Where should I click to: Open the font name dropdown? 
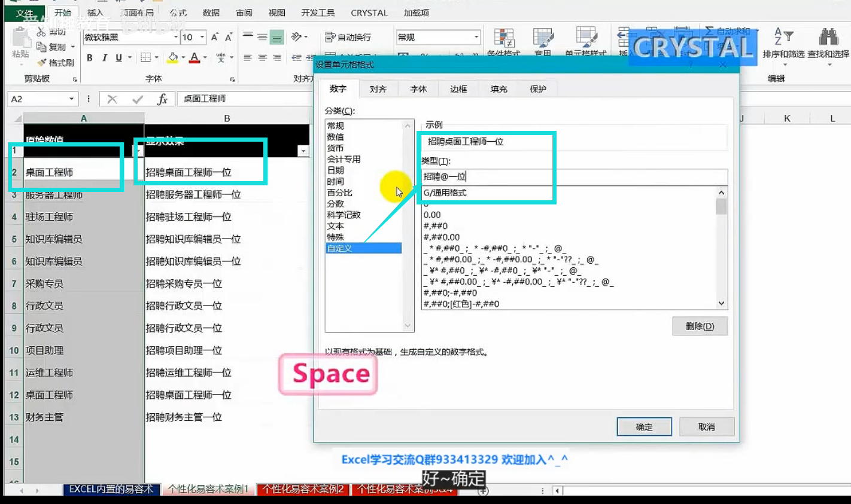(175, 37)
